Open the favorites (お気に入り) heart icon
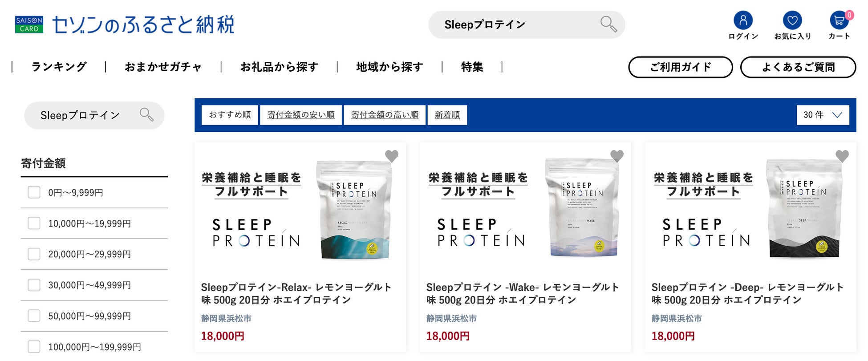Screen dimensions: 868x361 tap(792, 20)
